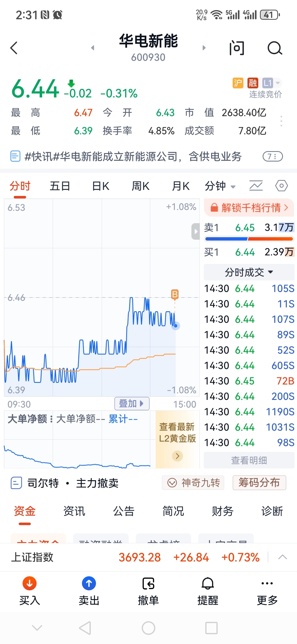Open 查看最新 L2黄金版 promo
Screen dimensions: 297x644
(x=177, y=439)
